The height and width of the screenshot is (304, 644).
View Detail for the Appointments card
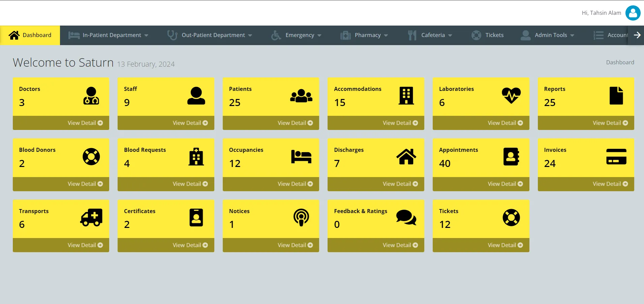point(505,184)
